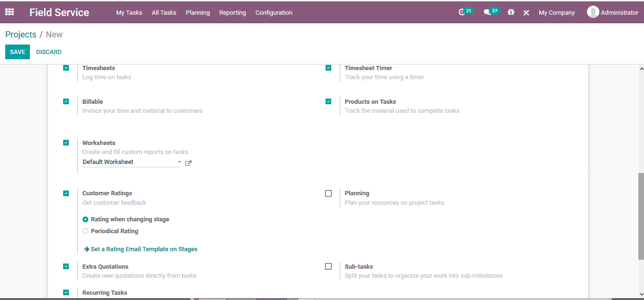The image size is (644, 300).
Task: Open the debug tools wrench icon
Action: [526, 13]
